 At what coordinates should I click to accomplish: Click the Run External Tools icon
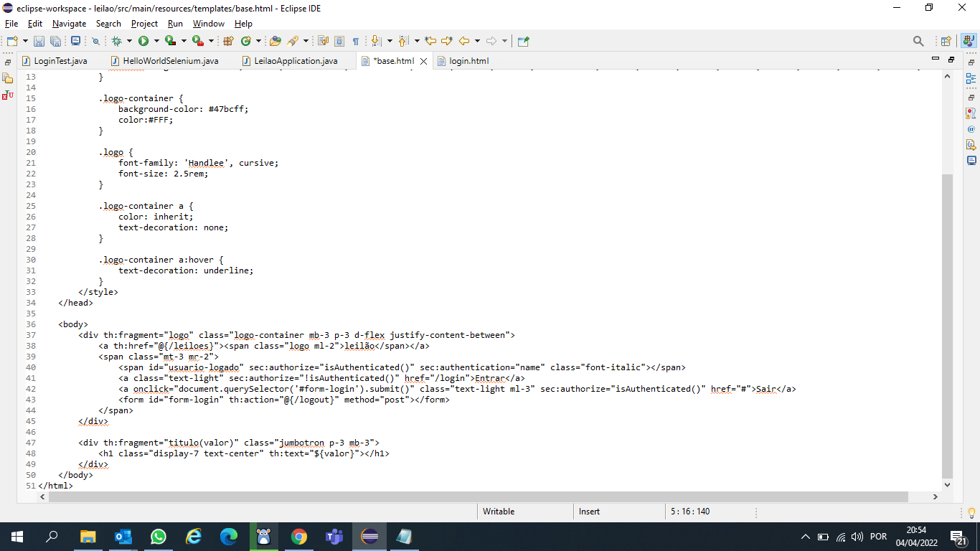[x=197, y=41]
